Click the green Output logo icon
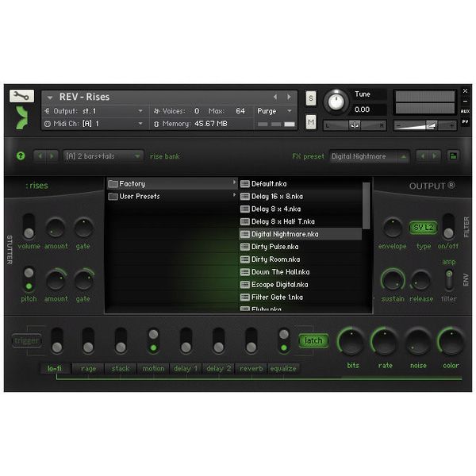 click(22, 117)
